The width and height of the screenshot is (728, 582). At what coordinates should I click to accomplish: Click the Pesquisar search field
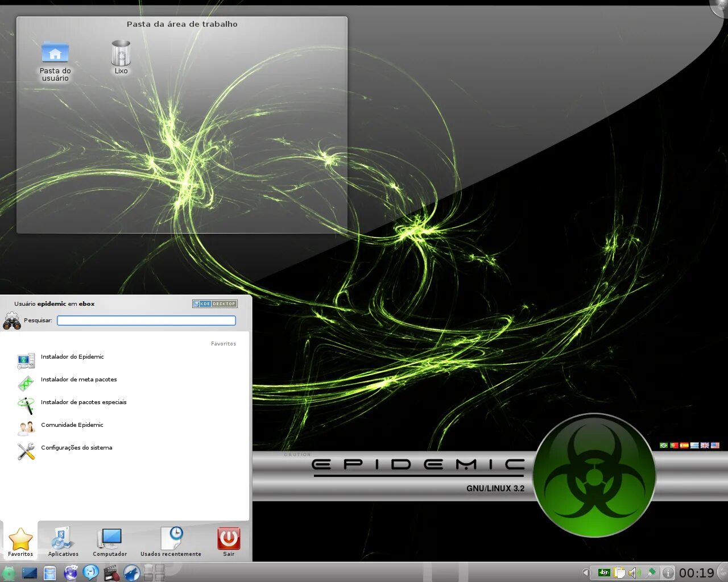pos(146,321)
